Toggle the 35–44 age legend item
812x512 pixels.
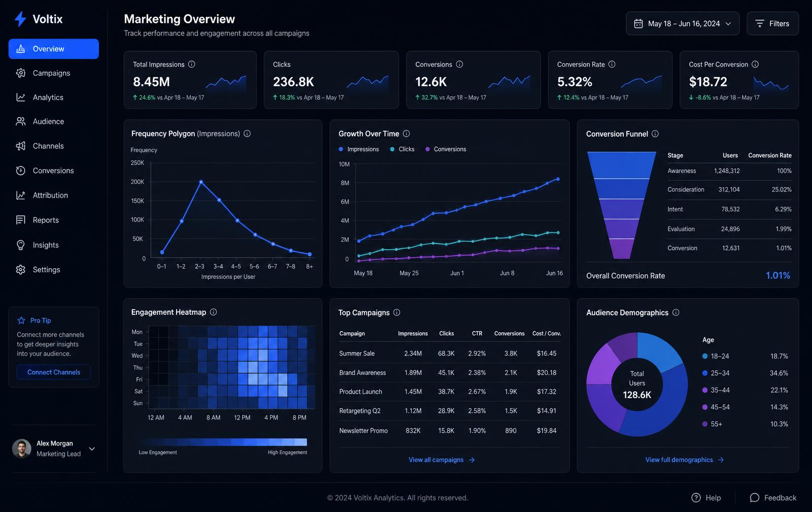[x=716, y=390]
